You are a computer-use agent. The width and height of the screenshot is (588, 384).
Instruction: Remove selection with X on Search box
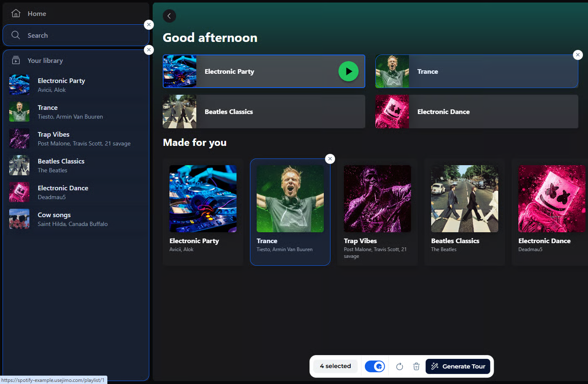click(x=149, y=25)
